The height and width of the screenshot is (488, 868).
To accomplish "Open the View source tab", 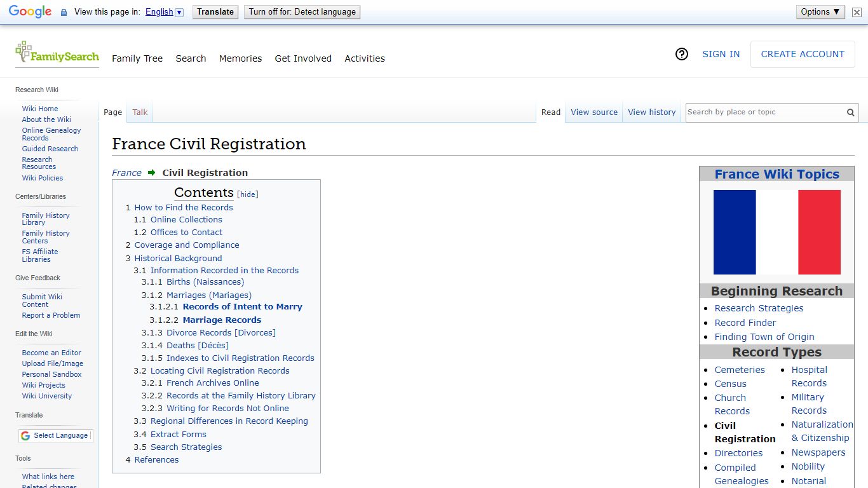I will 594,112.
